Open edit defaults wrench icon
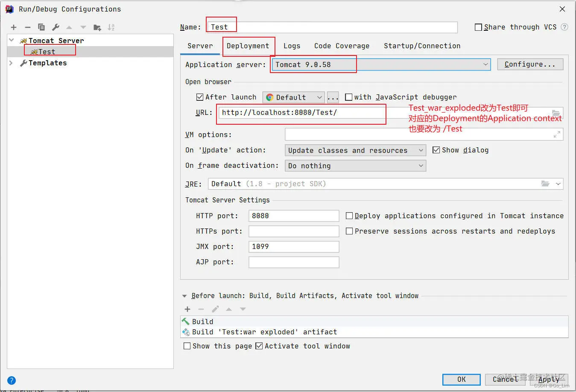 [x=56, y=27]
